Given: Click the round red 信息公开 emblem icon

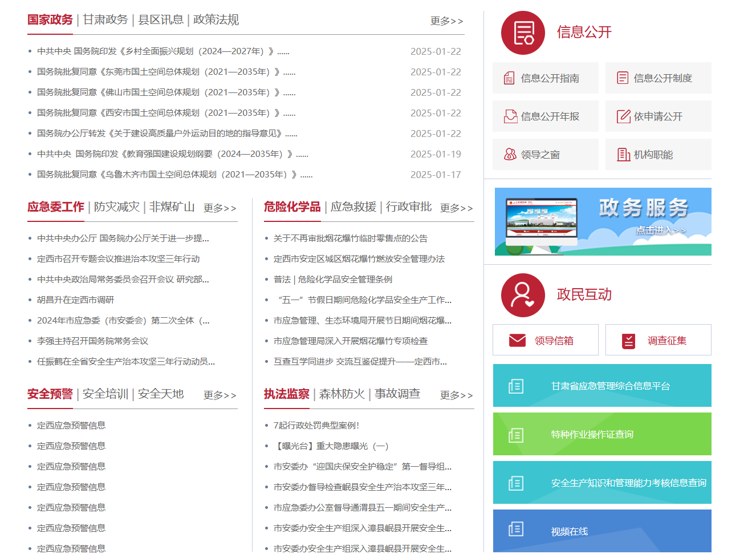Looking at the screenshot, I should coord(523,33).
